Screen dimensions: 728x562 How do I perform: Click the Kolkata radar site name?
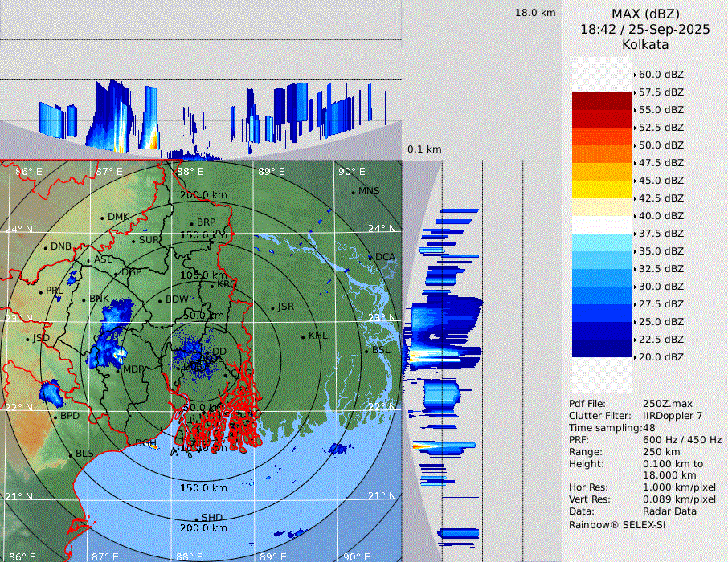pos(645,45)
